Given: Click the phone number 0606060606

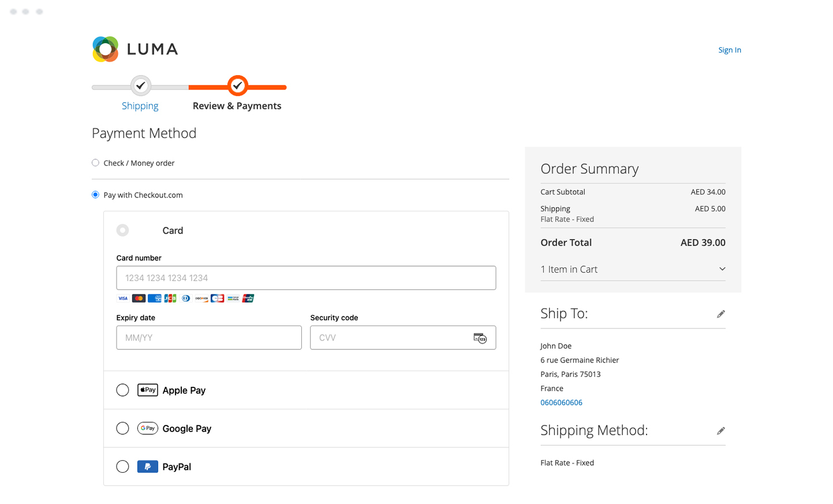Looking at the screenshot, I should tap(561, 402).
